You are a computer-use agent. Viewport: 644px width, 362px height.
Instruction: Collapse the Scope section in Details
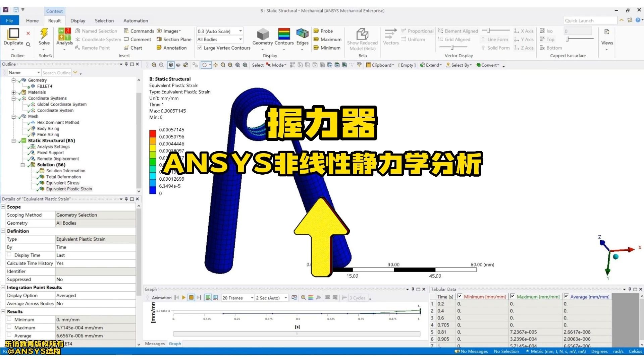click(x=3, y=207)
